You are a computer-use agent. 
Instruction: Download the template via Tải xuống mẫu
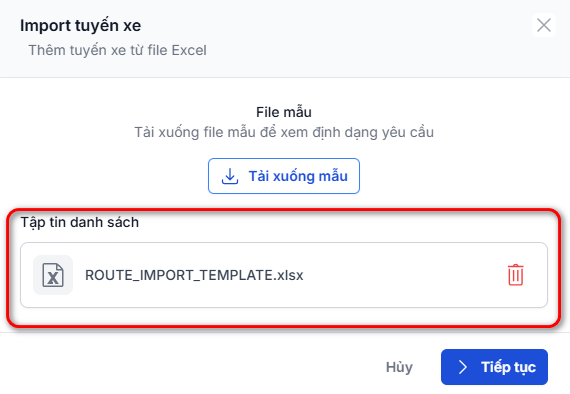pyautogui.click(x=284, y=176)
